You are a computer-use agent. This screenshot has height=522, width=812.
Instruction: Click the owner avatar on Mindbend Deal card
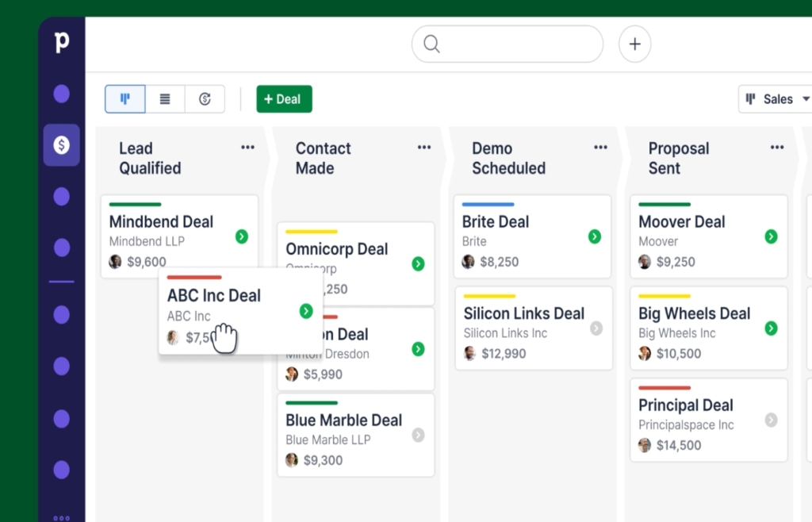115,260
